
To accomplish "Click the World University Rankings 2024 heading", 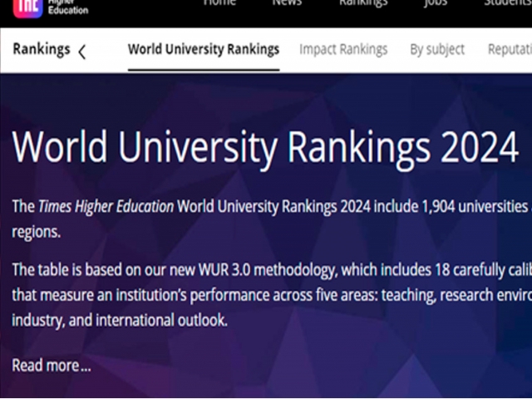I will point(265,148).
